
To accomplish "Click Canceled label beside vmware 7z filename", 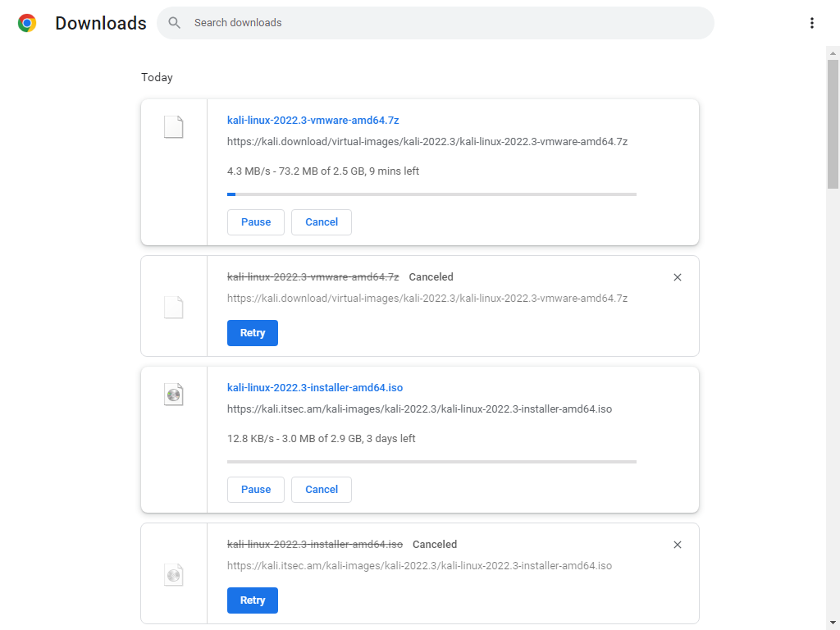I will [x=431, y=277].
